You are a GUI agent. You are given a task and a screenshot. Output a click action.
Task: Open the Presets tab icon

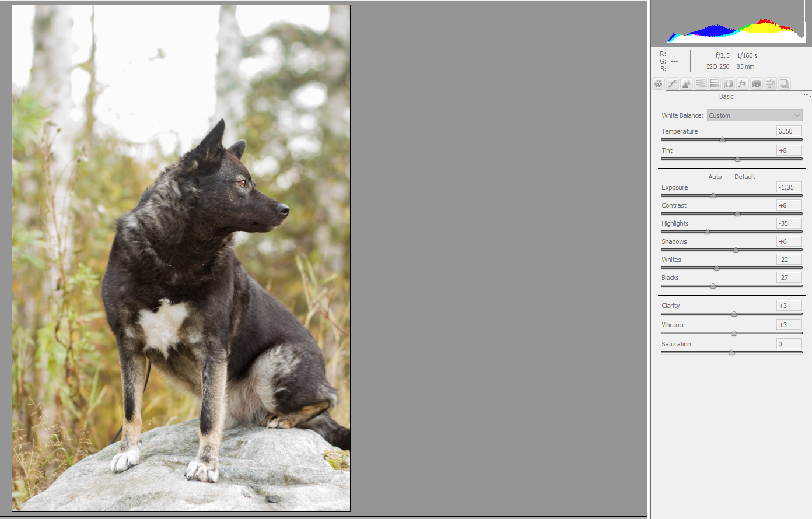tap(771, 84)
